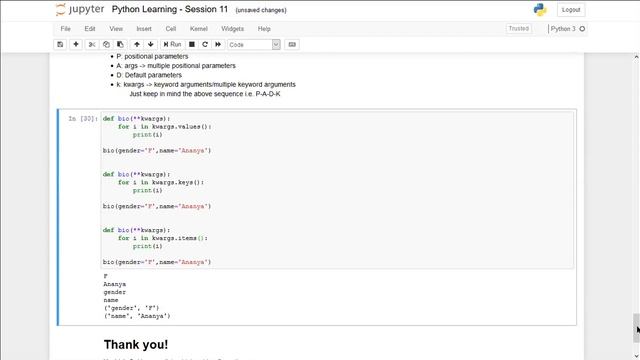This screenshot has height=360, width=640.
Task: Select the In [33] cell prompt
Action: pyautogui.click(x=83, y=119)
